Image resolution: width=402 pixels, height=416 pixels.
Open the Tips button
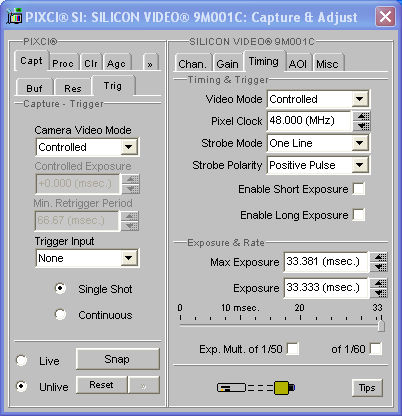pos(367,388)
